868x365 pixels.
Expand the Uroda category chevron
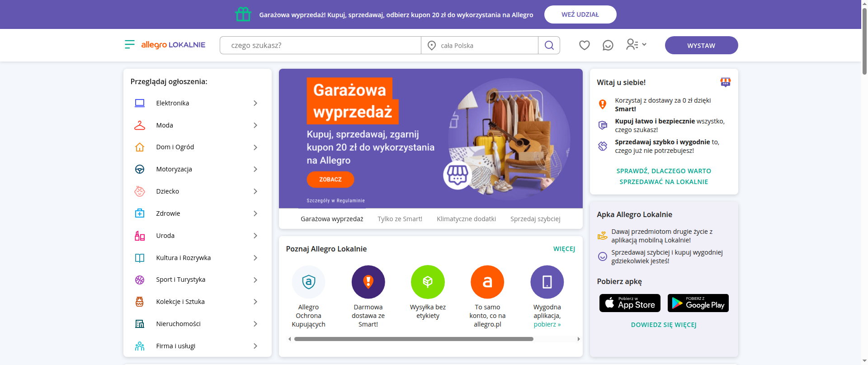tap(255, 236)
